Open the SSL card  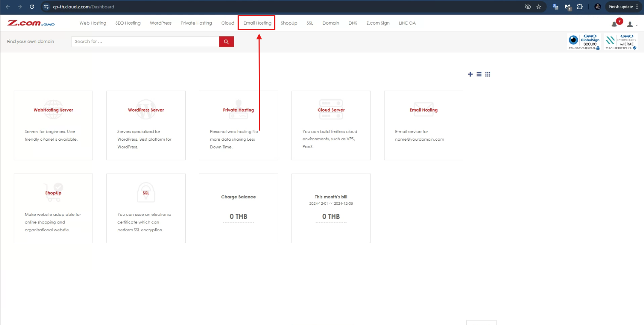[146, 208]
